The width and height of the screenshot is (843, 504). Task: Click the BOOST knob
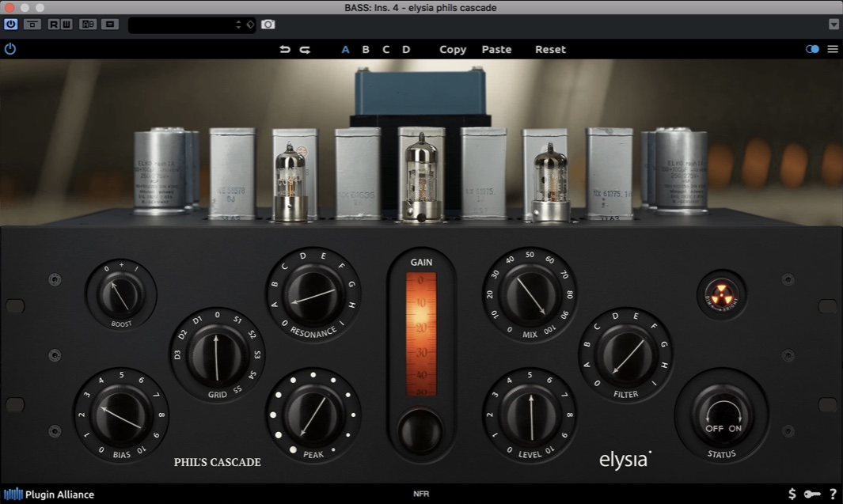coord(120,296)
